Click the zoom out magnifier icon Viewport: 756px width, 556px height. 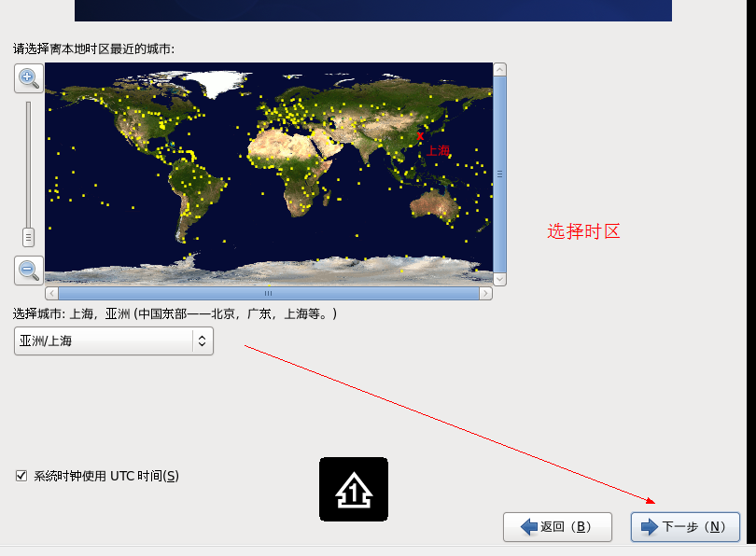point(29,271)
